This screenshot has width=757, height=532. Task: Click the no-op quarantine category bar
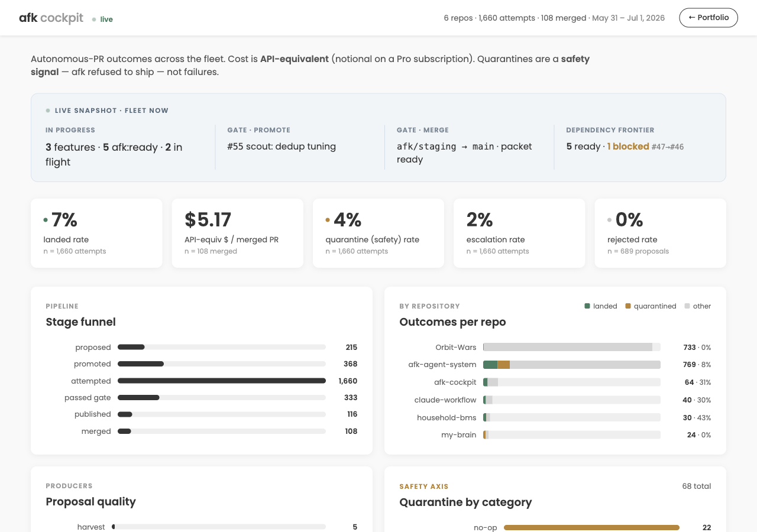click(591, 527)
